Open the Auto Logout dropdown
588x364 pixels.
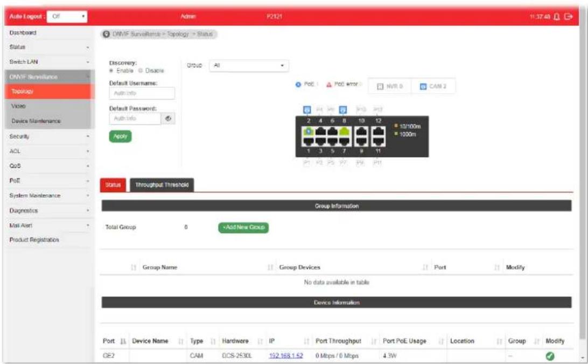coord(67,17)
